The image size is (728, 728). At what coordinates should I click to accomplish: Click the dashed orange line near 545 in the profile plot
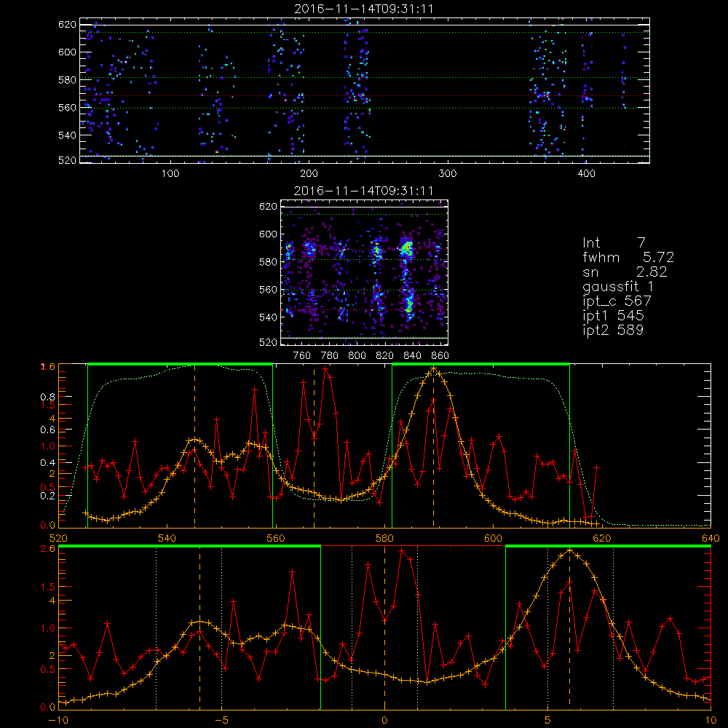pyautogui.click(x=194, y=446)
